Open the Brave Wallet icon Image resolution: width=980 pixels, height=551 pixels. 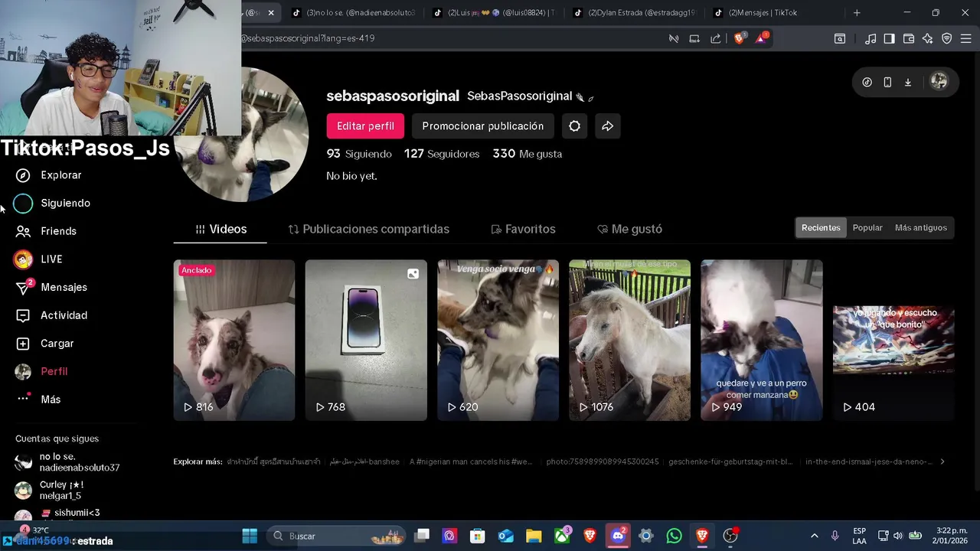[x=909, y=39]
